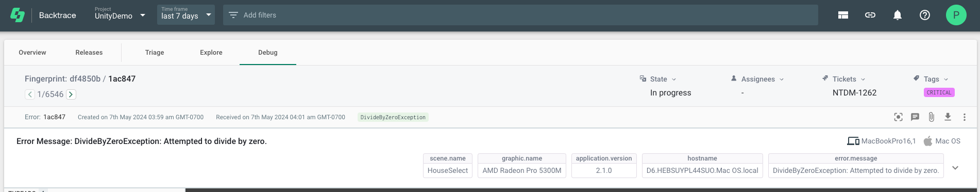Click the Backtrace brand name
Viewport: 980px width, 192px height.
coord(58,15)
